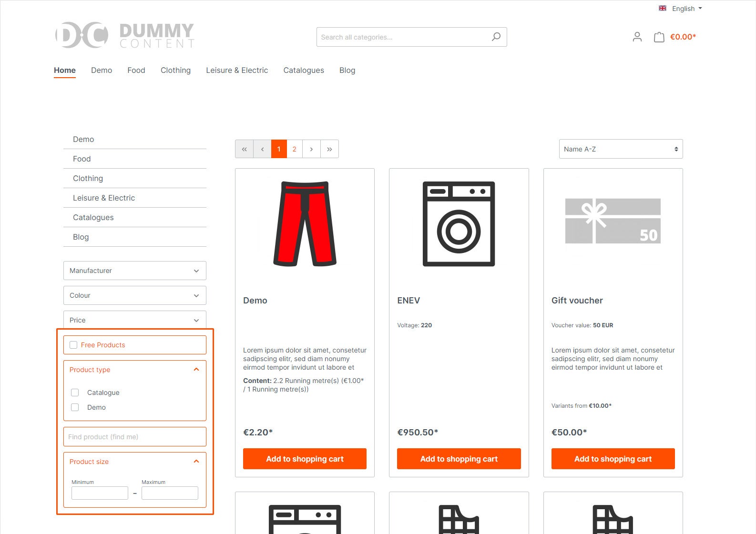The image size is (756, 534).
Task: Open the Name A-Z sorting dropdown
Action: tap(621, 149)
